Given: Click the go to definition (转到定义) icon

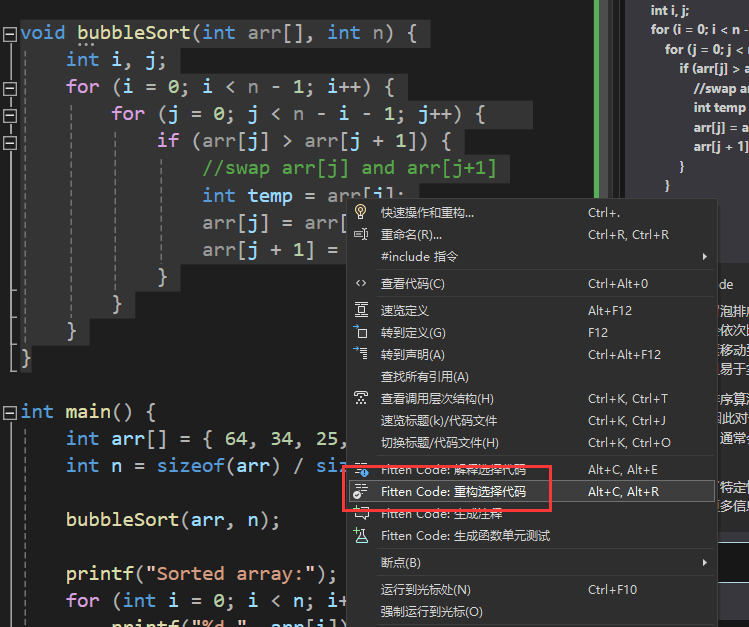Looking at the screenshot, I should pos(361,333).
